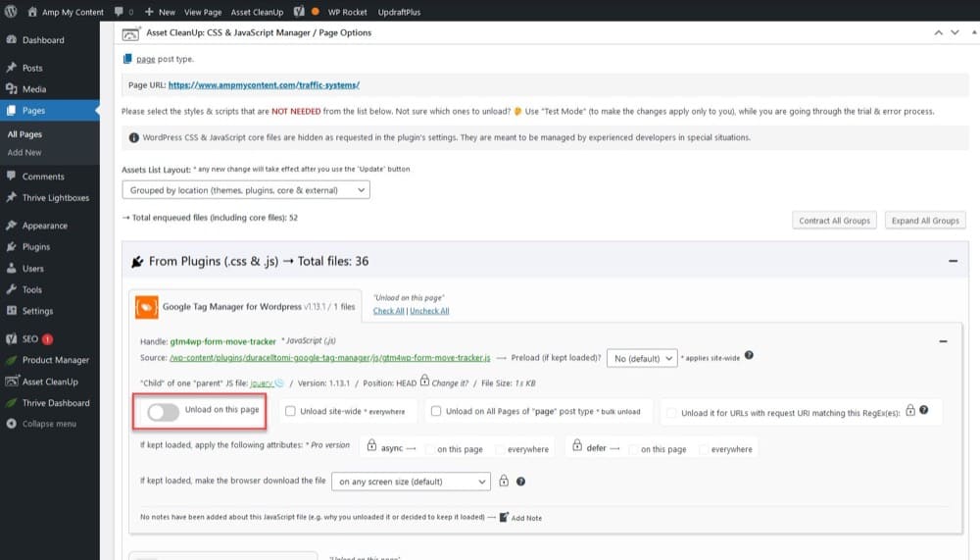
Task: Check async everywhere
Action: 500,449
